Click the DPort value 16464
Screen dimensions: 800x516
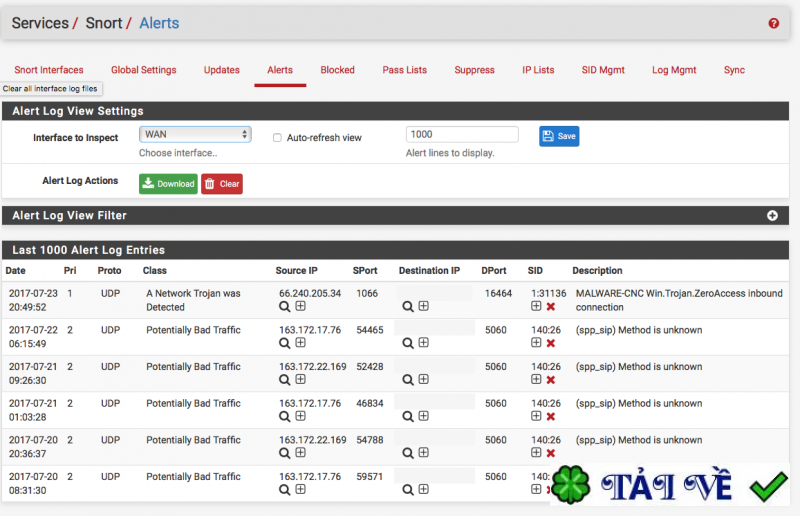498,293
